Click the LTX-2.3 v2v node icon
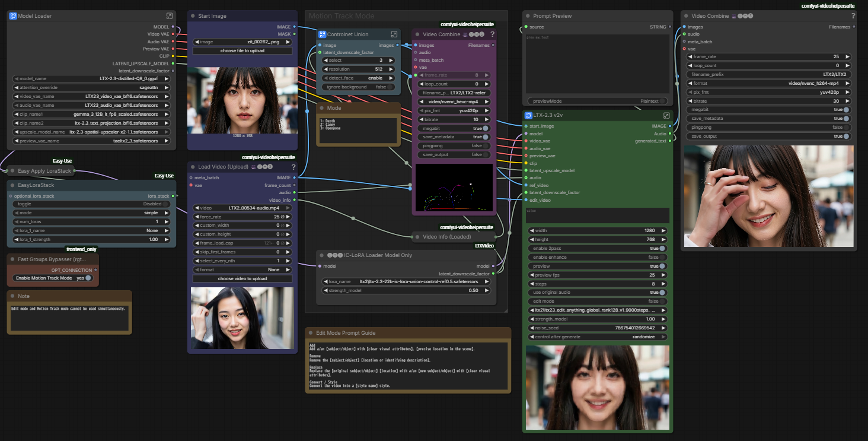Screen dimensions: 868x441 [x=528, y=115]
